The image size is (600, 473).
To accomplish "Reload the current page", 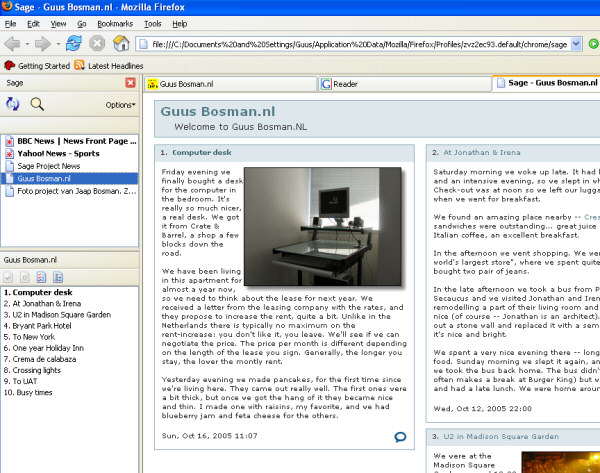I will (x=73, y=43).
